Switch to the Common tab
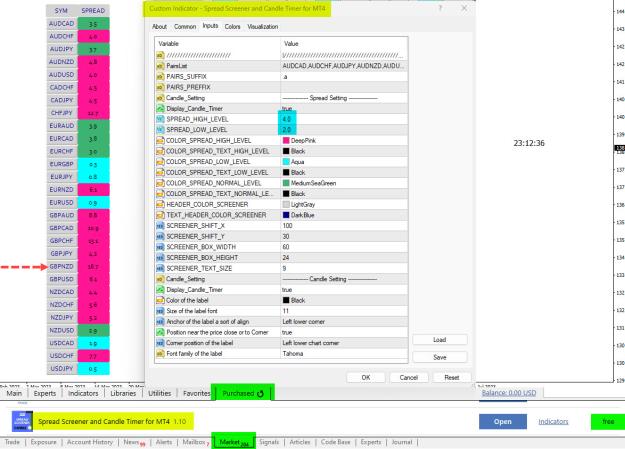625x449 pixels. pyautogui.click(x=185, y=27)
